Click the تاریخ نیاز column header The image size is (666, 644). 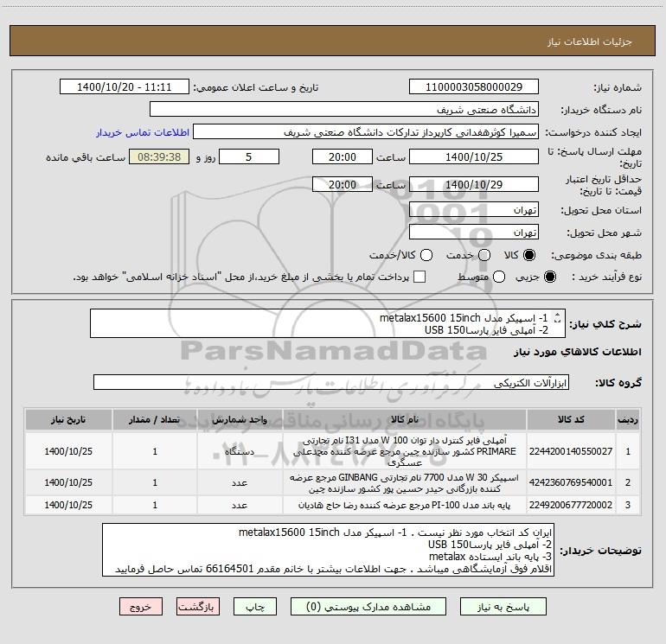[x=68, y=419]
